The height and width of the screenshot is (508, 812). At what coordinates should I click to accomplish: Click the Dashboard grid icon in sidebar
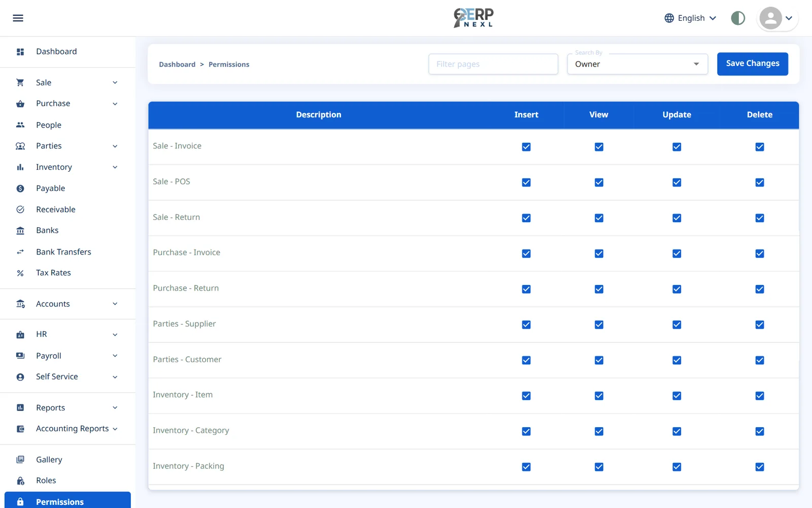pos(20,52)
